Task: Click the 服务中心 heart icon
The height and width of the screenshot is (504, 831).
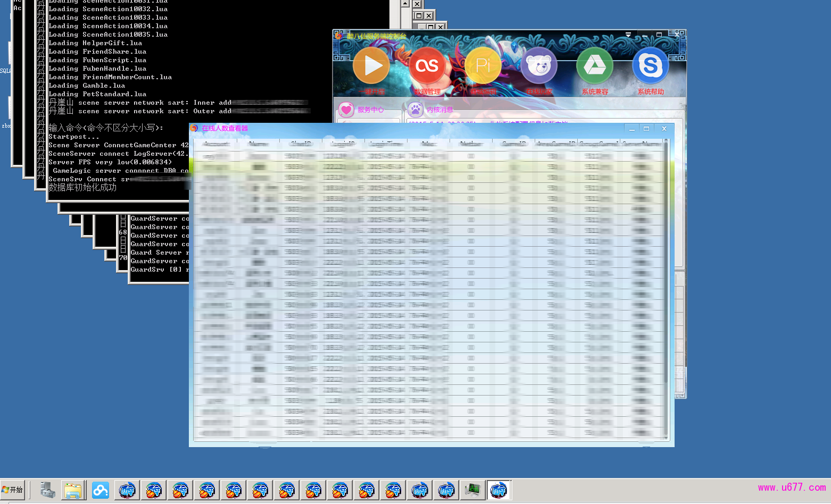Action: [346, 110]
